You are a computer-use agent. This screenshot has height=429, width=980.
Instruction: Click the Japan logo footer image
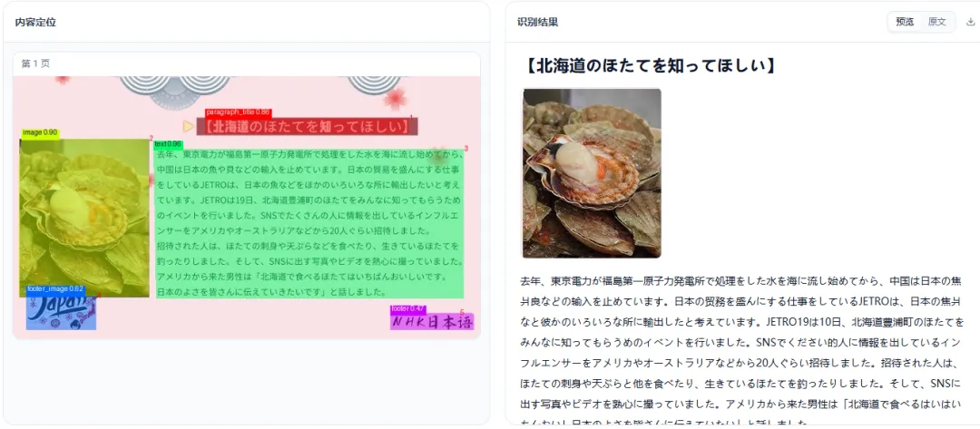click(x=61, y=312)
